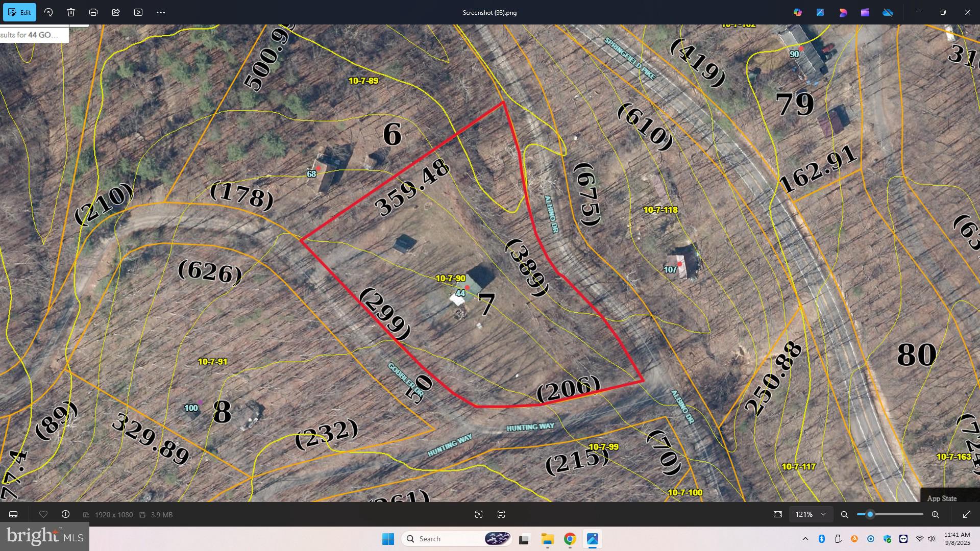This screenshot has height=551, width=980.
Task: Open the three-dot See more menu
Action: (x=161, y=12)
